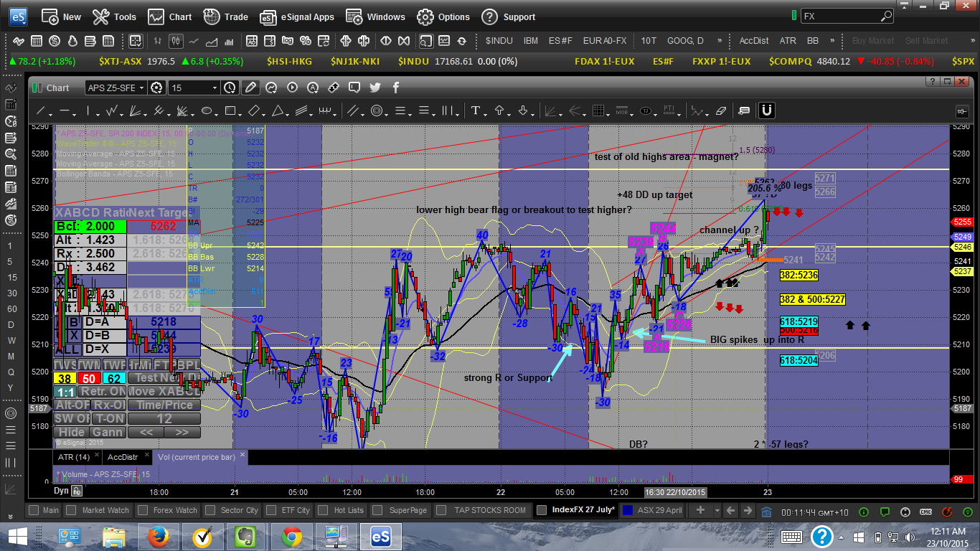Viewport: 980px width, 551px height.
Task: Open the New menu
Action: (x=61, y=17)
